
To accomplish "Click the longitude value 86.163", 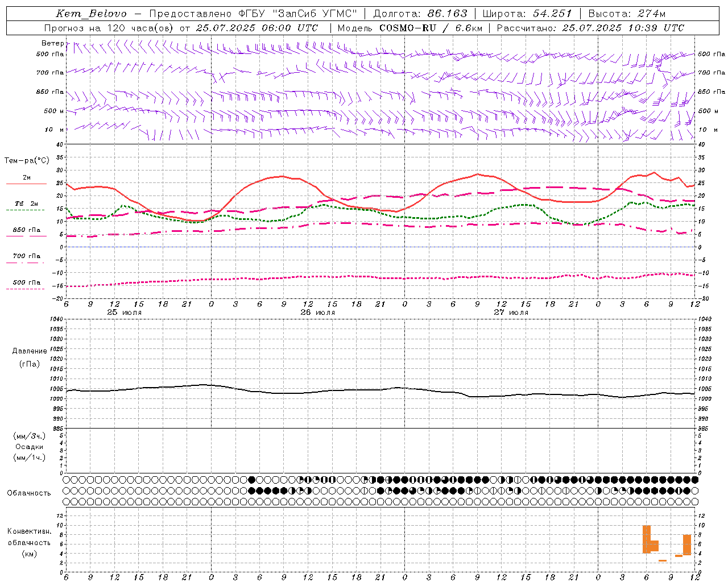I will tap(447, 14).
